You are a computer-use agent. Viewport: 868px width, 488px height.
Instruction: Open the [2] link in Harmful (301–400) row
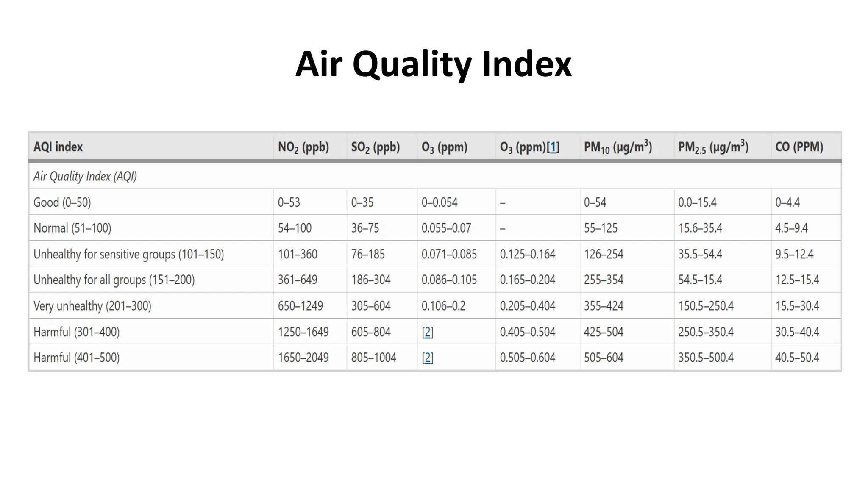[x=427, y=332]
